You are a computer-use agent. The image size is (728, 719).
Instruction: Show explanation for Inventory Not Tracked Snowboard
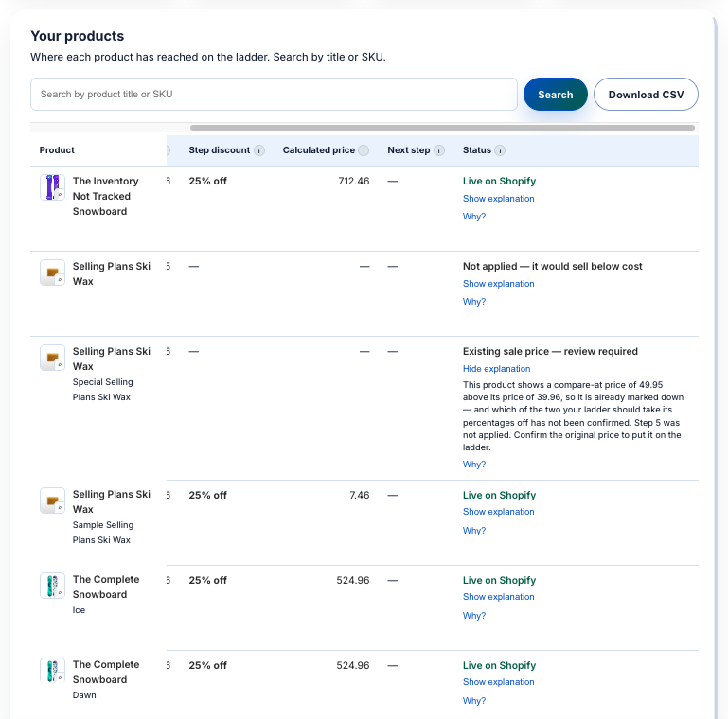tap(498, 199)
